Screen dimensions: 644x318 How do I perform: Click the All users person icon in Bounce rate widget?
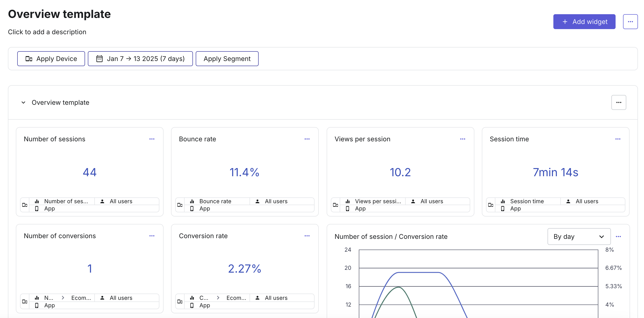click(x=257, y=201)
